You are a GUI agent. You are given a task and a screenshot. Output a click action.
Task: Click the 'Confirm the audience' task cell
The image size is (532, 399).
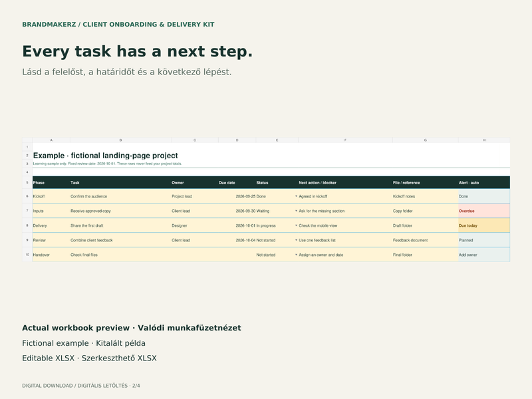tap(120, 196)
